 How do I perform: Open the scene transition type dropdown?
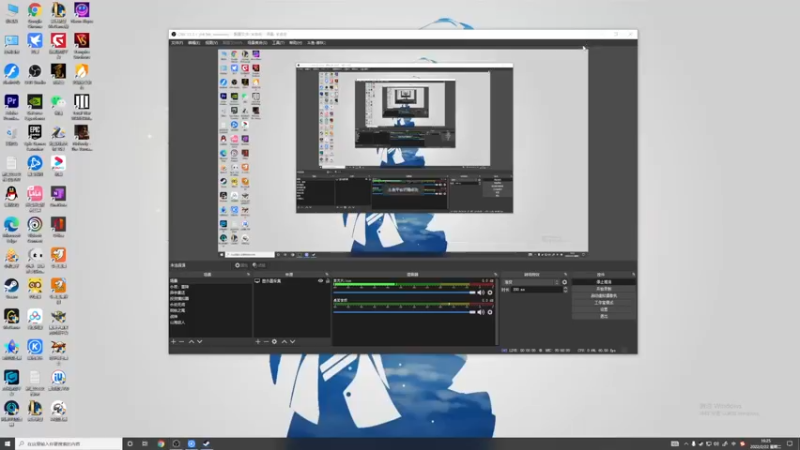pyautogui.click(x=531, y=282)
